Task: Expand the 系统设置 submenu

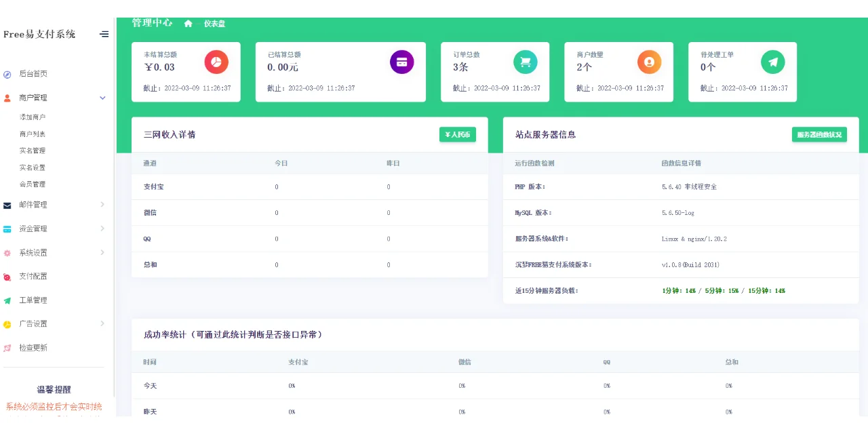Action: click(102, 252)
